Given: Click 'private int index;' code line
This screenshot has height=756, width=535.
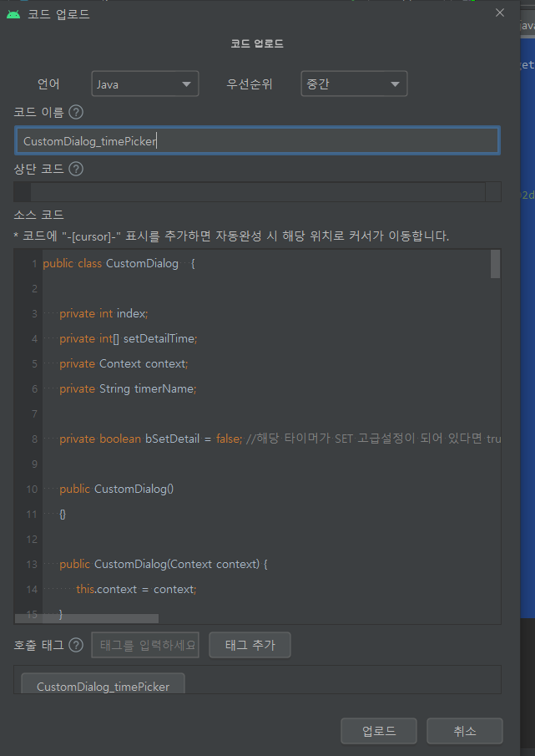Looking at the screenshot, I should coord(103,313).
